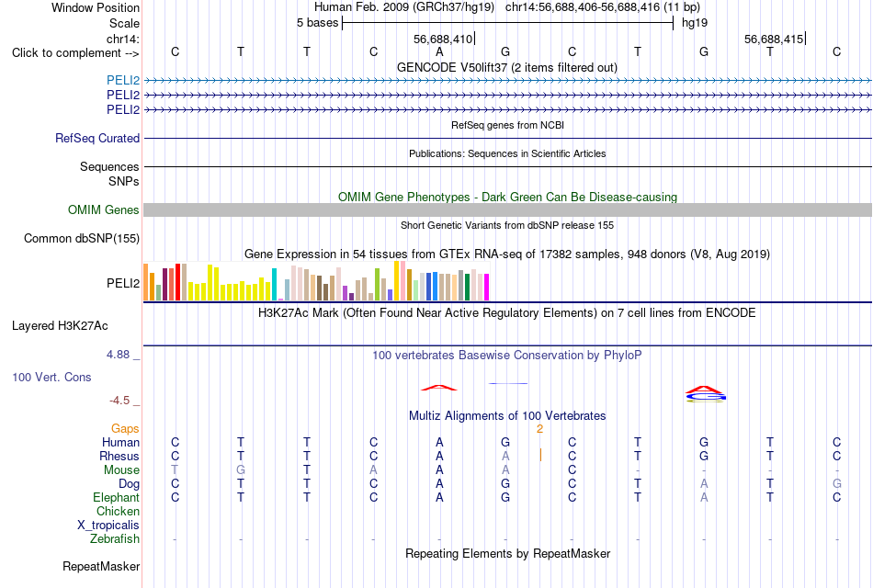Click the 56,688,410 position marker

point(443,39)
